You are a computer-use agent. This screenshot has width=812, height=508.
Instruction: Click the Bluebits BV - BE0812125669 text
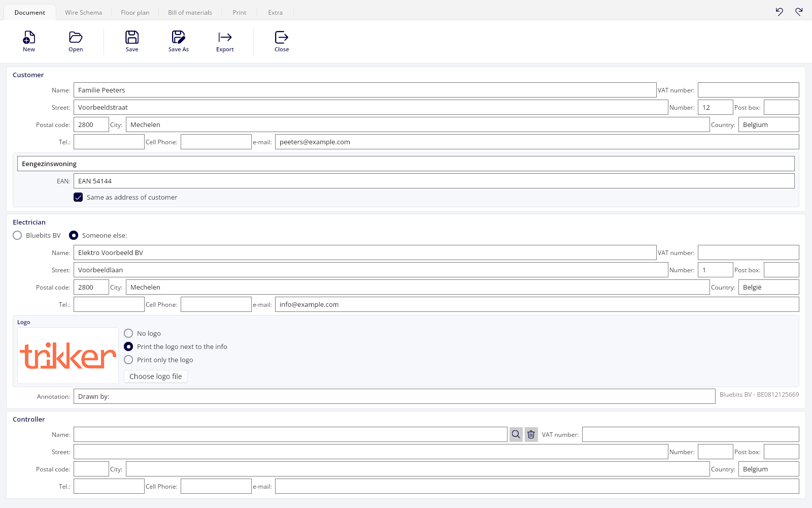759,395
